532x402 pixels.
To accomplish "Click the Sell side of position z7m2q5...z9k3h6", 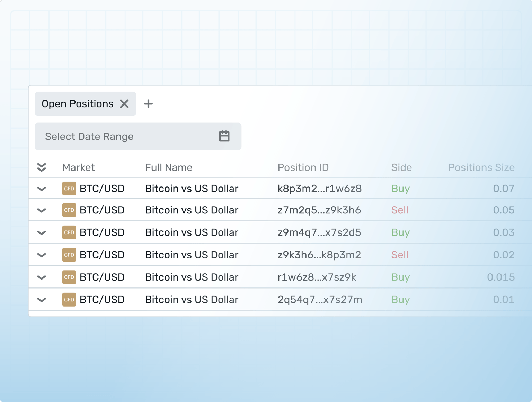I will point(400,210).
